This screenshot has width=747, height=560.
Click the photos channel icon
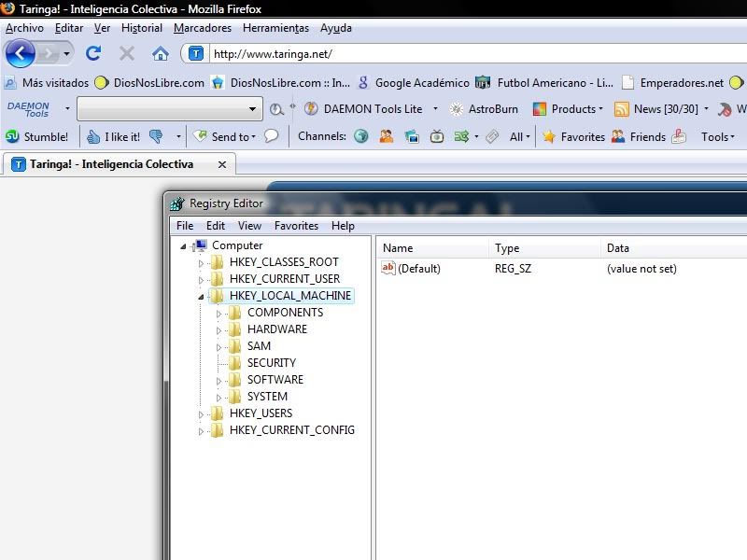[412, 136]
